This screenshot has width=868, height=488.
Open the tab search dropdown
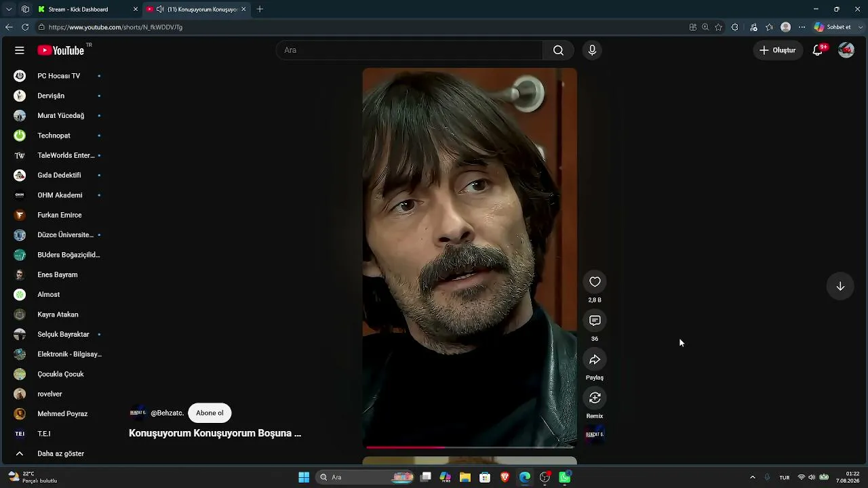[9, 9]
